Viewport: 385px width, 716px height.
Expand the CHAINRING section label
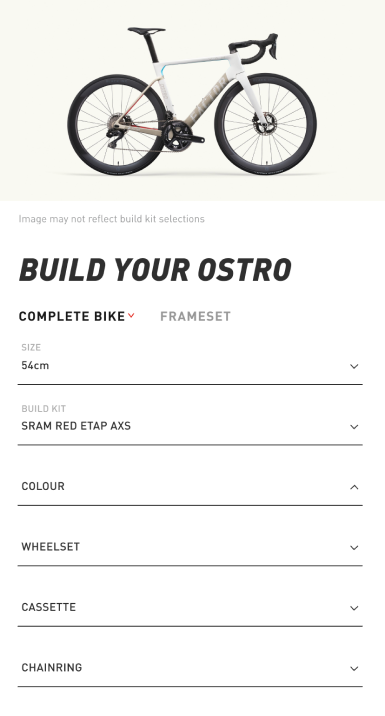[x=52, y=668]
